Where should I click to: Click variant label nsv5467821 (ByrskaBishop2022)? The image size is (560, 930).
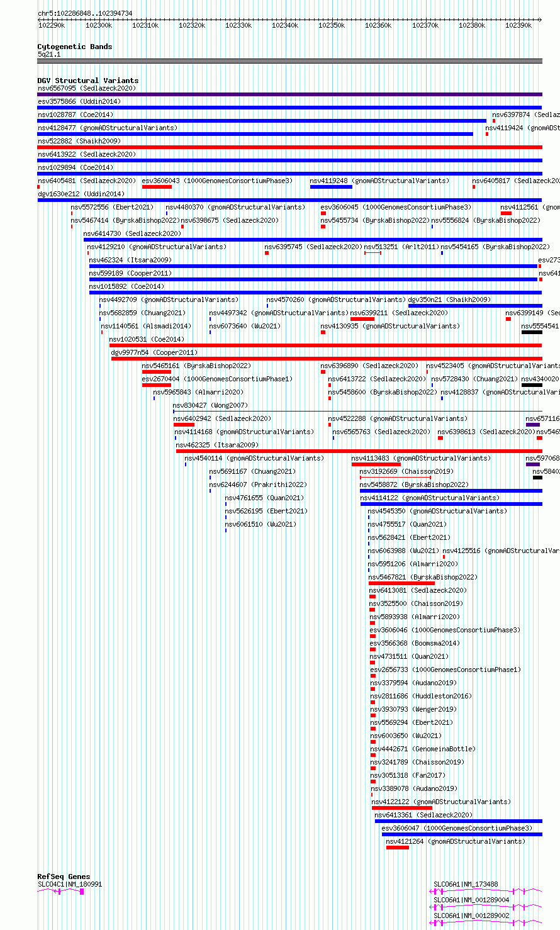click(x=423, y=578)
